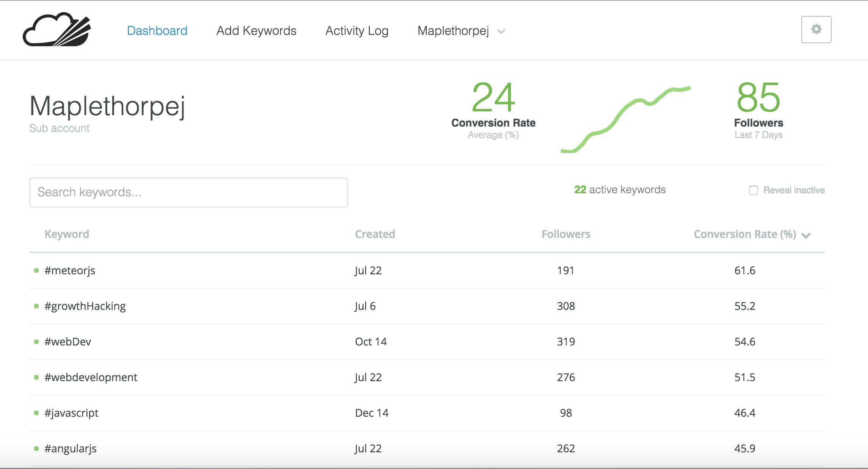Viewport: 868px width, 469px height.
Task: Focus the Search keywords input field
Action: (188, 192)
